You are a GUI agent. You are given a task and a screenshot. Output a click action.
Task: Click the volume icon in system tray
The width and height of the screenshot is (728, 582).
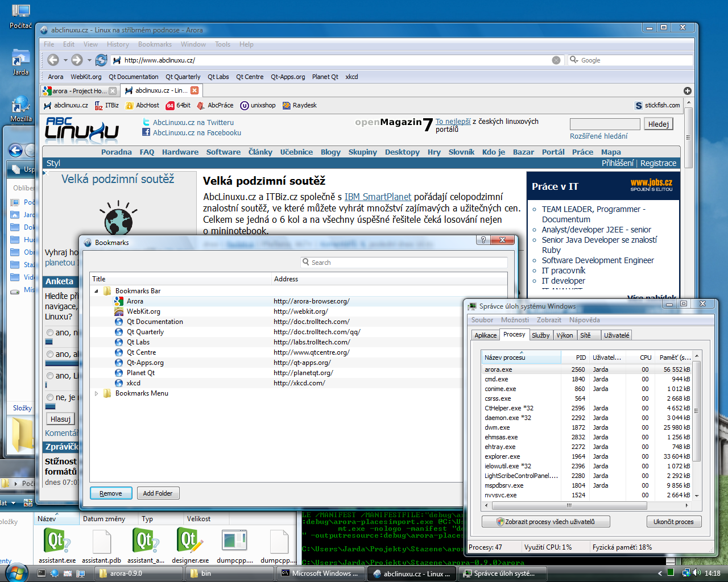click(x=697, y=573)
